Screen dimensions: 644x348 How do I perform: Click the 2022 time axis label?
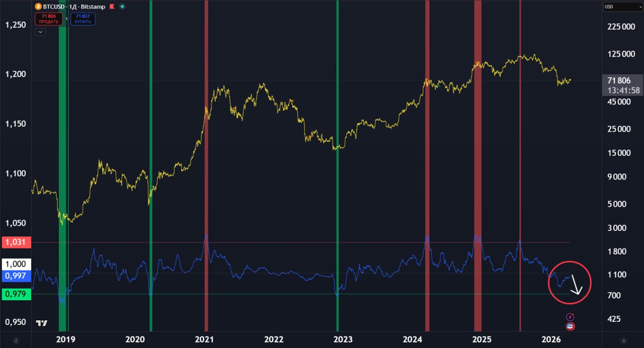click(x=274, y=339)
